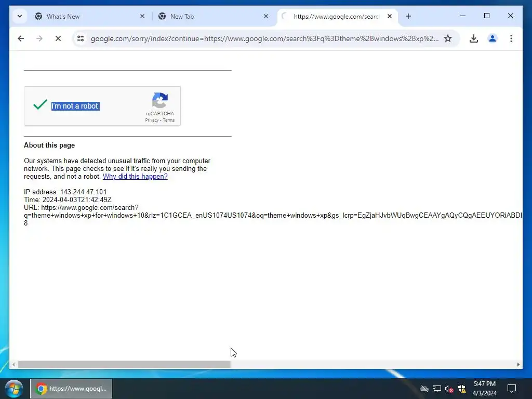Viewport: 532px width, 399px height.
Task: Open the network tray icon
Action: click(436, 389)
